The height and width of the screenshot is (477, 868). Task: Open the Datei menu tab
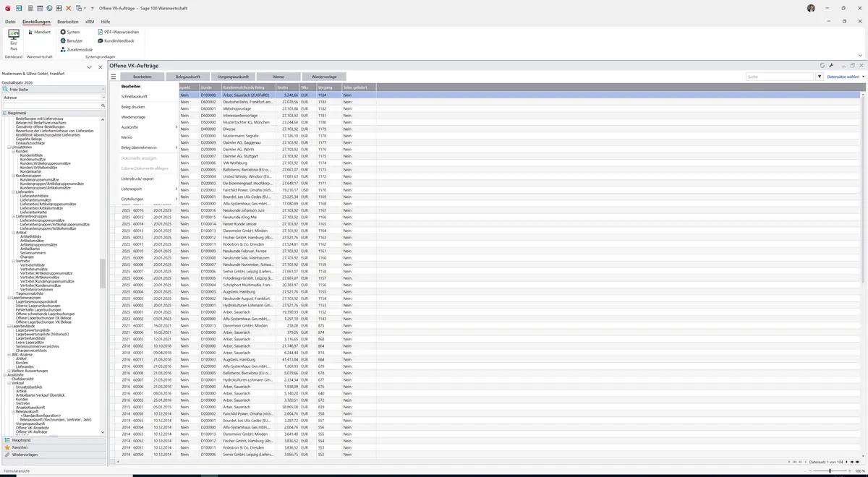click(x=10, y=22)
